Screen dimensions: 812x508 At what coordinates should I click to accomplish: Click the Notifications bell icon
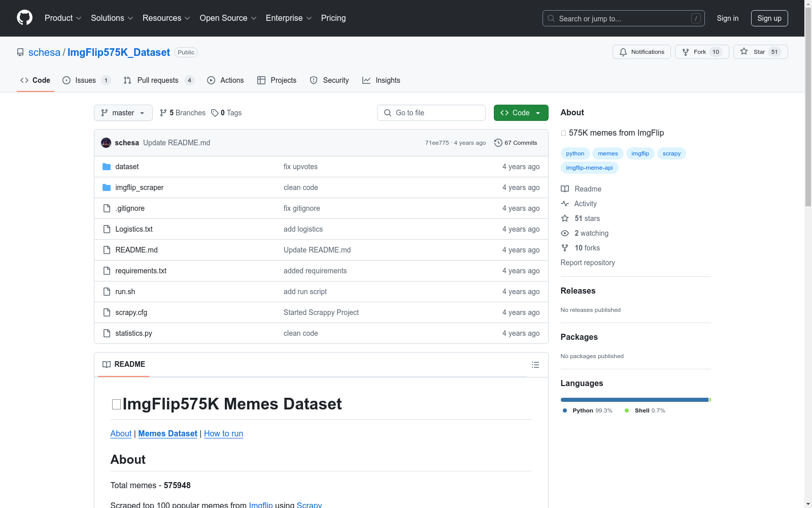(623, 52)
